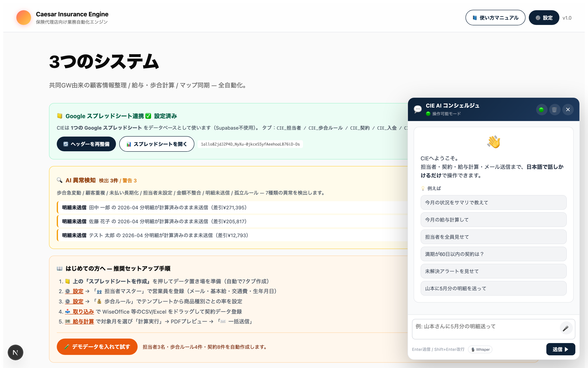Viewport: 588px width, 368px height.
Task: Click the Enter送信 / Shift+Enter改行 hint text
Action: 438,349
